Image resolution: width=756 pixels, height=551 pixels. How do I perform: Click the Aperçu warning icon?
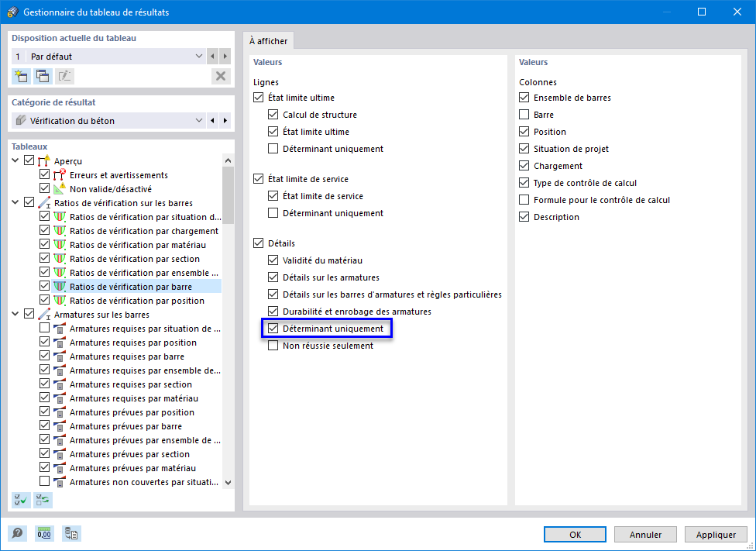point(44,160)
